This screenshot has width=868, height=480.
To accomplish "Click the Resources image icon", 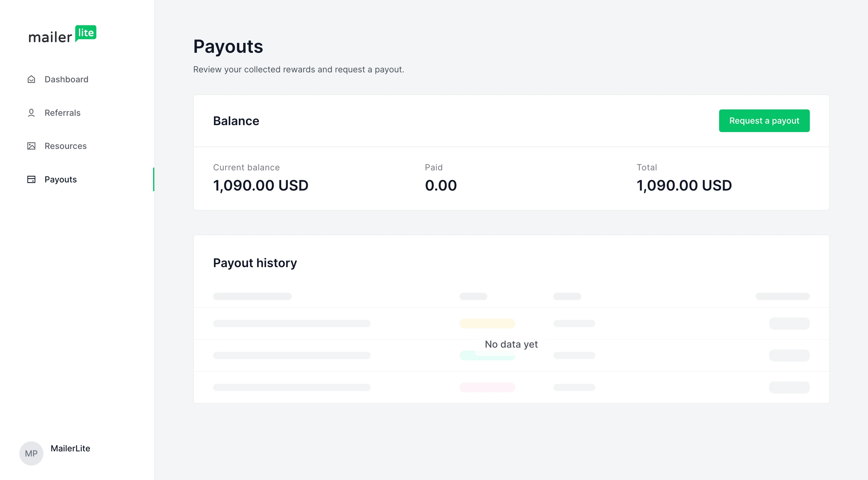I will click(x=31, y=146).
